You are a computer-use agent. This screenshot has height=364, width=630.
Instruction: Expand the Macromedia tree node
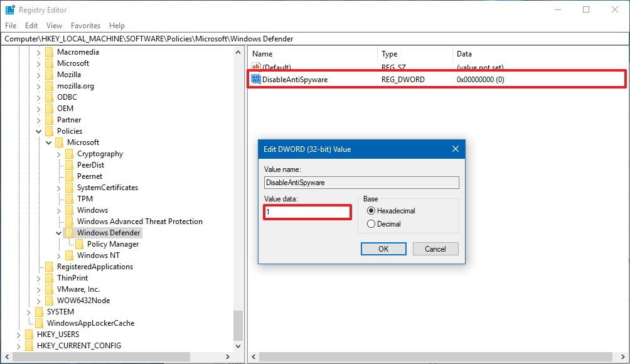tap(38, 52)
